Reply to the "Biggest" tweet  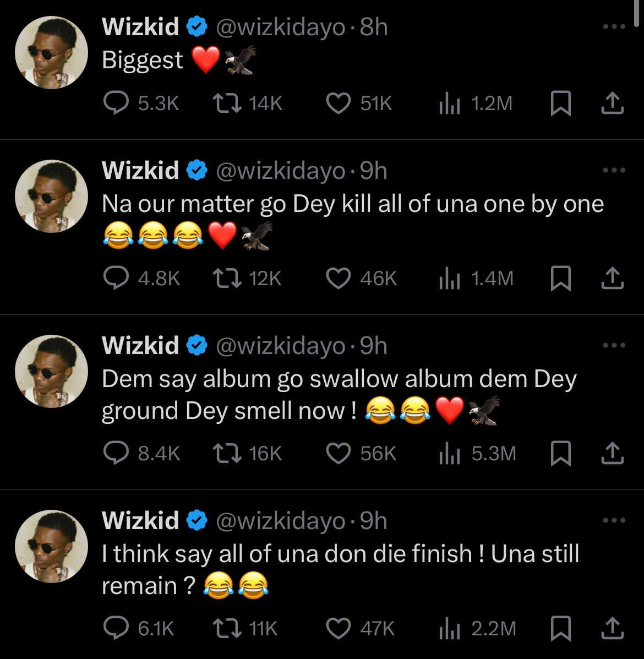(117, 104)
